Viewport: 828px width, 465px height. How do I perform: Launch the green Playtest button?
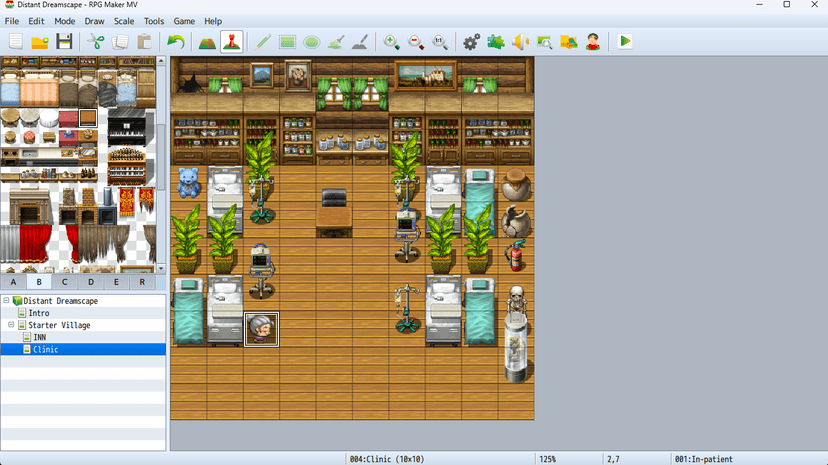[x=625, y=42]
